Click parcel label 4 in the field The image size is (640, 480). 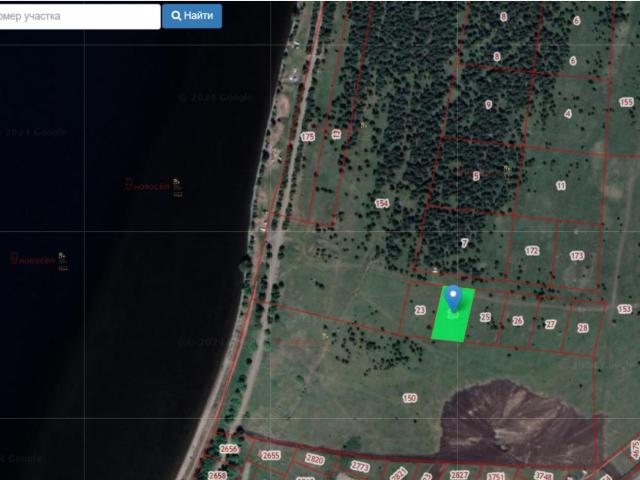568,114
